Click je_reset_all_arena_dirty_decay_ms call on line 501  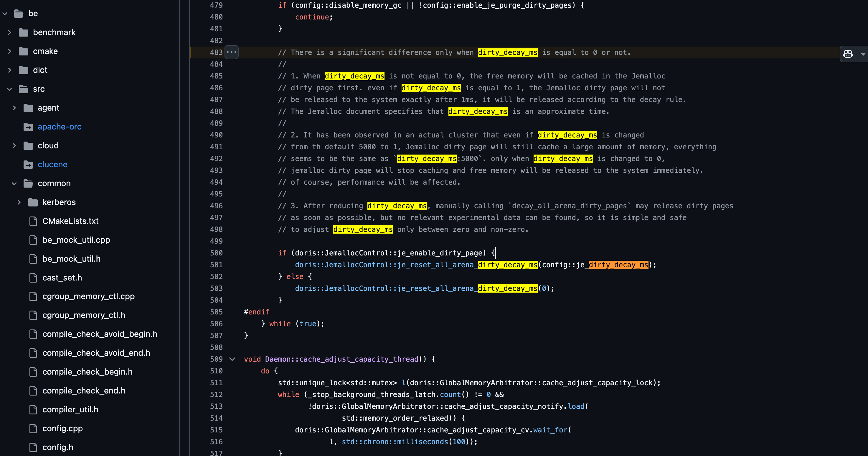pos(467,265)
